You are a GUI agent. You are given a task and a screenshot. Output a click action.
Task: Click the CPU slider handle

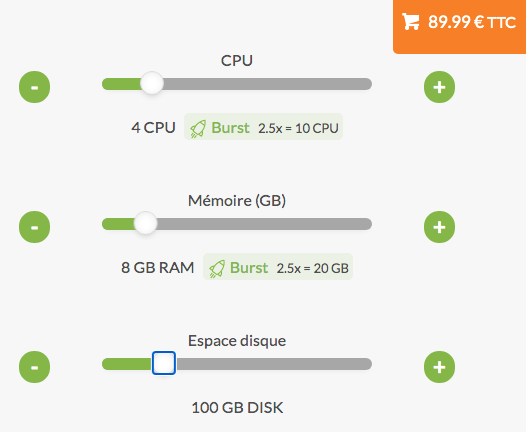click(x=152, y=83)
